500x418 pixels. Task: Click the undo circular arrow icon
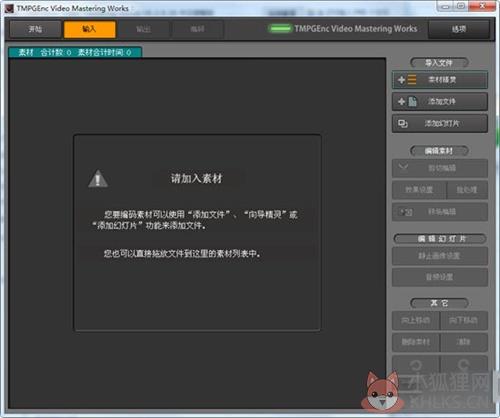click(x=416, y=365)
